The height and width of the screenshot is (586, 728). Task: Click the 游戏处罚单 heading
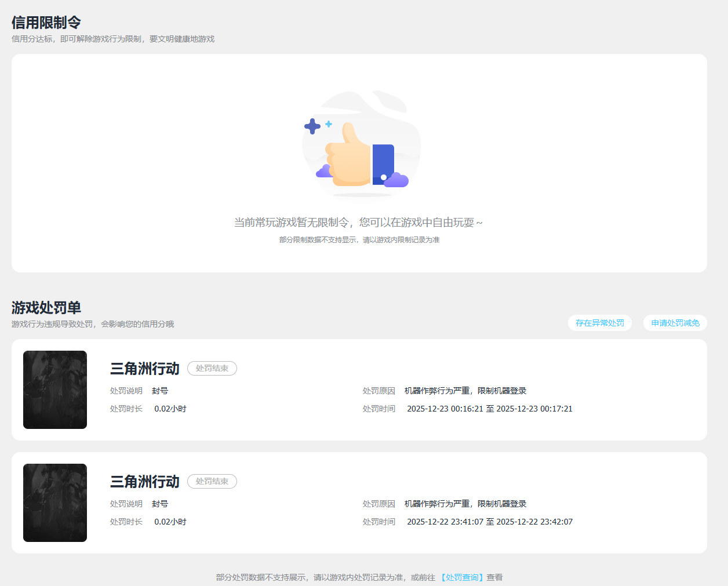(x=46, y=308)
